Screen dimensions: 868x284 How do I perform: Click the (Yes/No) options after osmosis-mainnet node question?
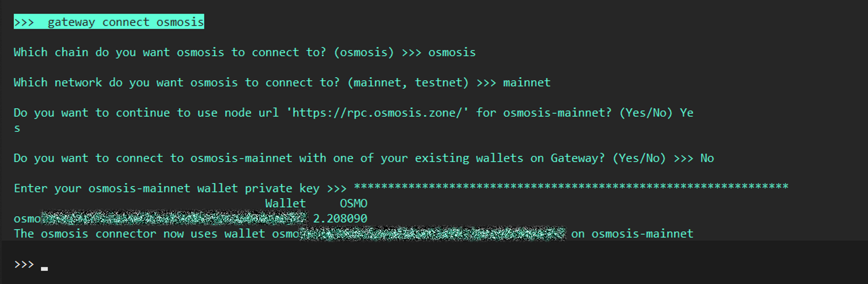[646, 113]
